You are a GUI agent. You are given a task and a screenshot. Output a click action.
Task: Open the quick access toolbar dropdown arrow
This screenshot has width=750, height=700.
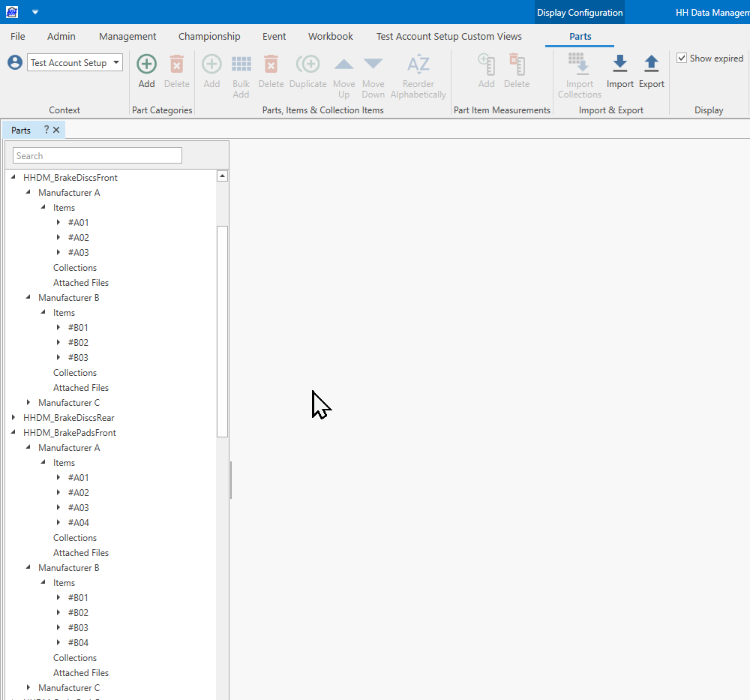(x=35, y=12)
